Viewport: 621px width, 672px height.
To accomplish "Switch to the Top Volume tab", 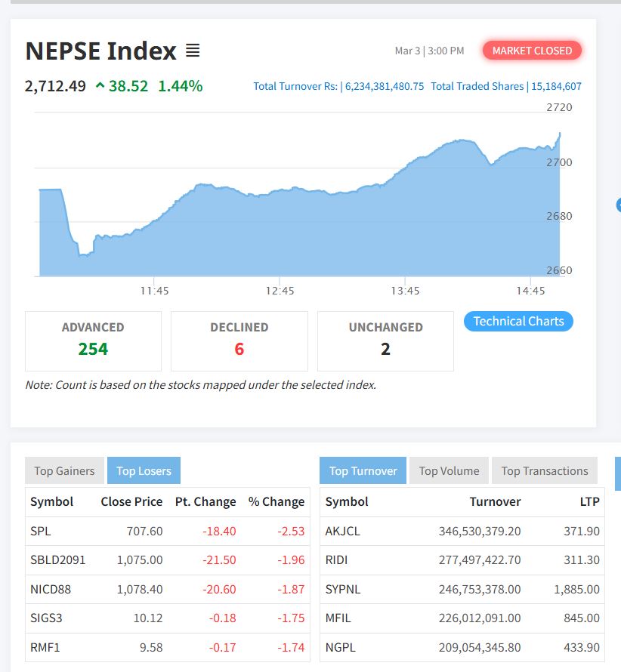I will click(x=449, y=471).
